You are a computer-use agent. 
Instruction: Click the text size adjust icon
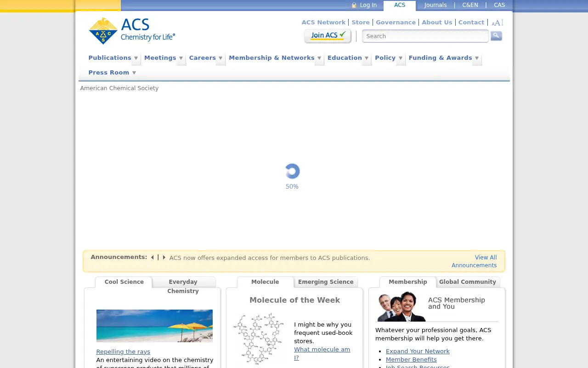498,23
